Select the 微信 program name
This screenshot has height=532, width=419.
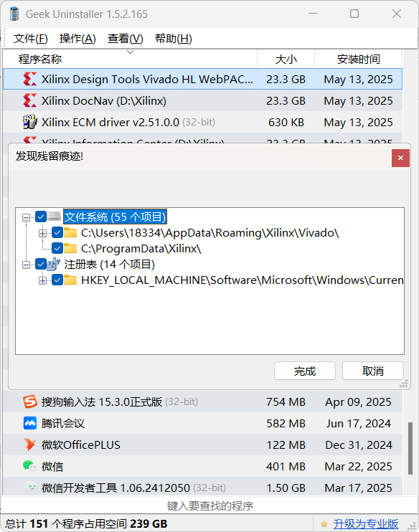[x=52, y=467]
